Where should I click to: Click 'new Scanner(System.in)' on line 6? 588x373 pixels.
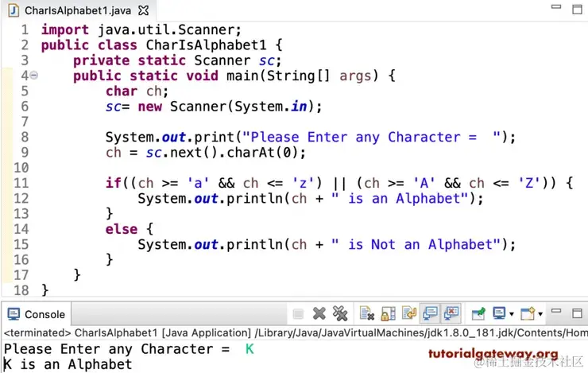coord(226,107)
